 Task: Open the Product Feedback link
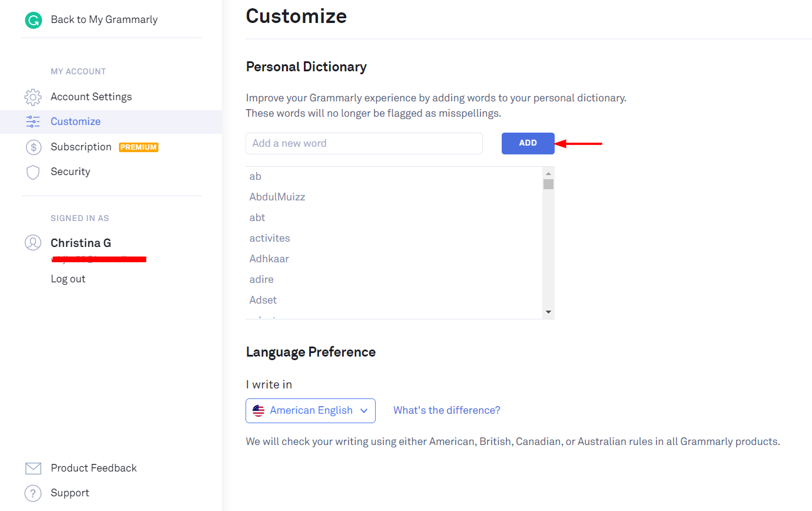94,468
